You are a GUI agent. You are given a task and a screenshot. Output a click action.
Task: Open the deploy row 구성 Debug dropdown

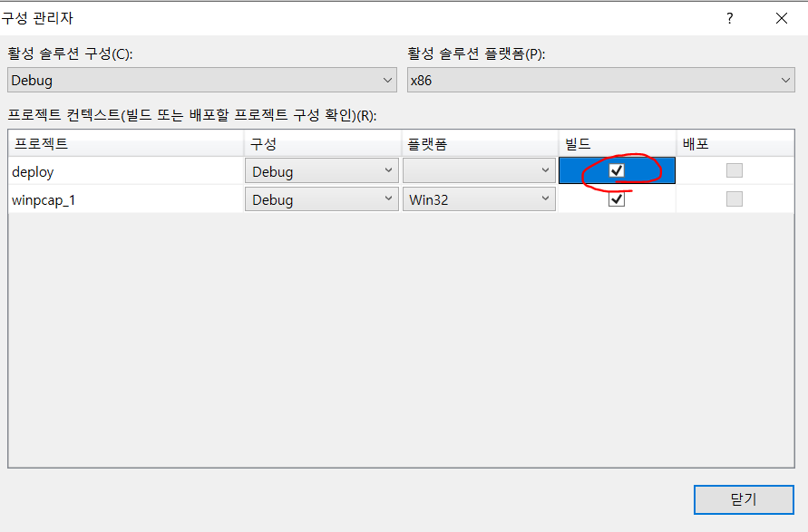coord(322,171)
